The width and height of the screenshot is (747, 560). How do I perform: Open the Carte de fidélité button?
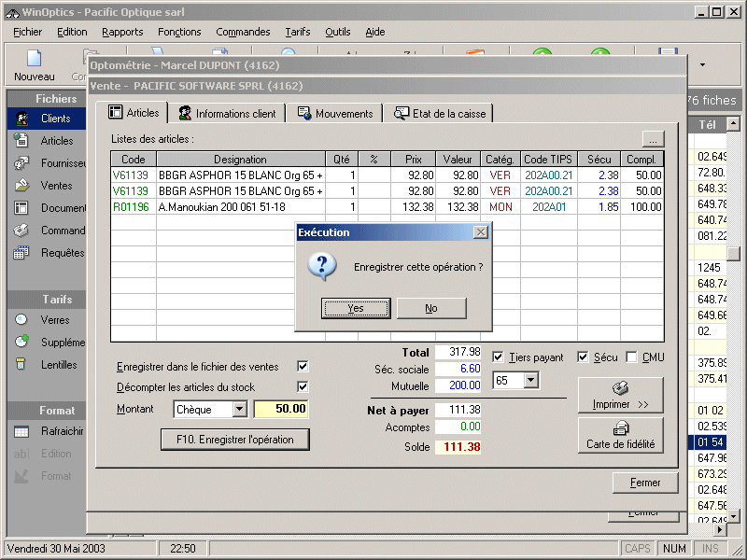620,435
